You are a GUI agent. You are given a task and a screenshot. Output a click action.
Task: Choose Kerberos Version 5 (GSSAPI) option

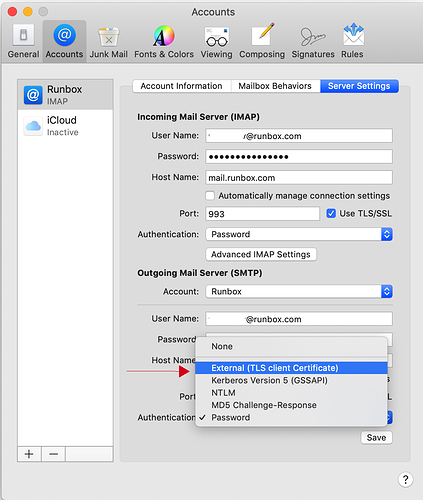coord(291,380)
